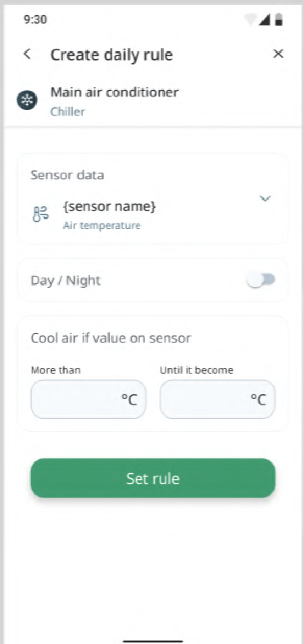Tap the Day / Night label
This screenshot has width=304, height=644.
tap(65, 281)
